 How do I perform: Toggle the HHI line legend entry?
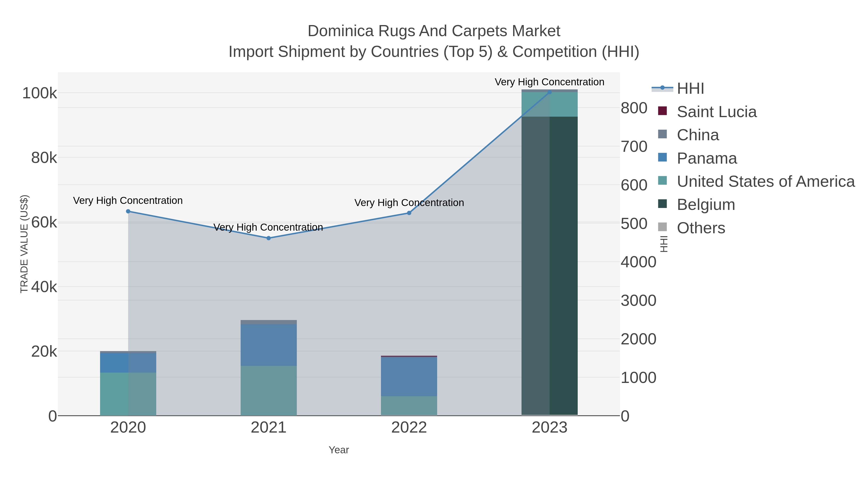tap(678, 89)
